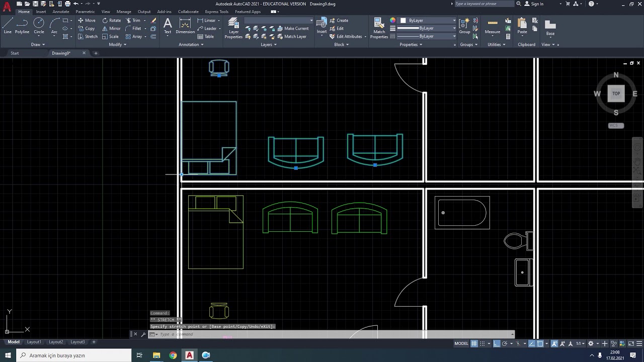The height and width of the screenshot is (362, 644).
Task: Toggle snap mode in status bar
Action: (x=483, y=343)
